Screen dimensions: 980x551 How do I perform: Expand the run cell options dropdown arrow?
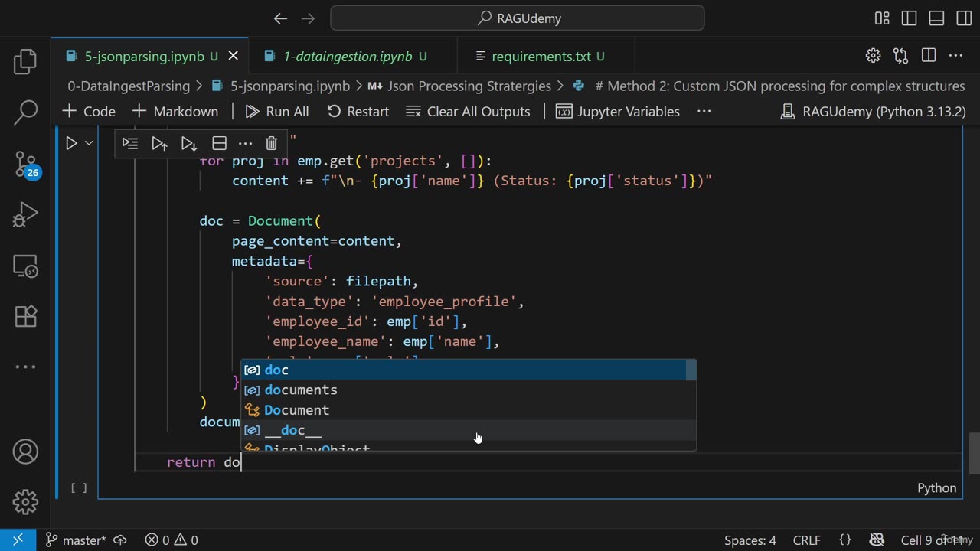tap(89, 143)
